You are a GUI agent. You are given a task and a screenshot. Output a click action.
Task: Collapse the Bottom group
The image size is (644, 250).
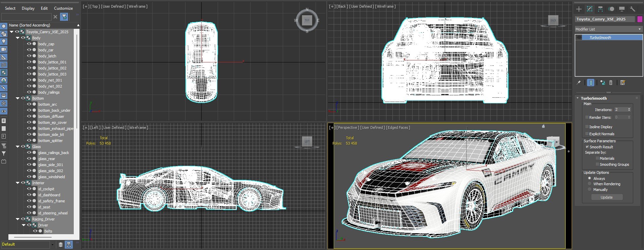click(x=18, y=98)
